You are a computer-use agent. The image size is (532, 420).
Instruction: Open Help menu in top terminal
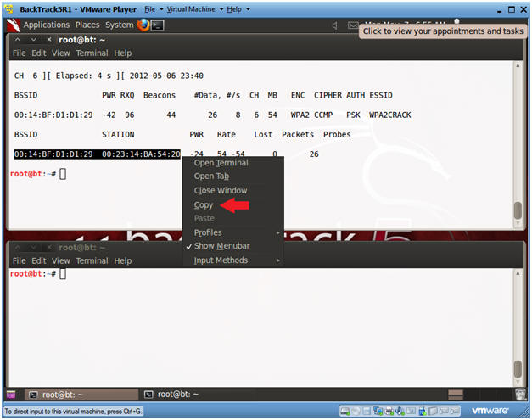point(122,53)
